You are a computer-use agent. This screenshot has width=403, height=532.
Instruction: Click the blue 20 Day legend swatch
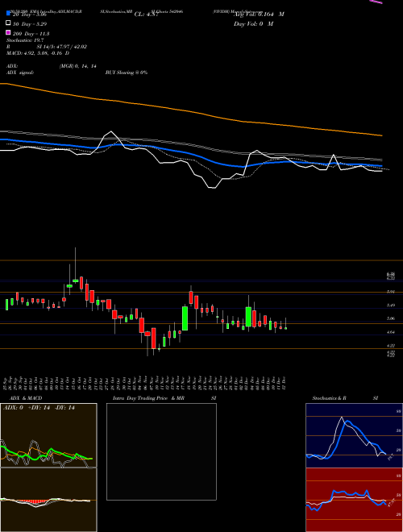tap(8, 14)
